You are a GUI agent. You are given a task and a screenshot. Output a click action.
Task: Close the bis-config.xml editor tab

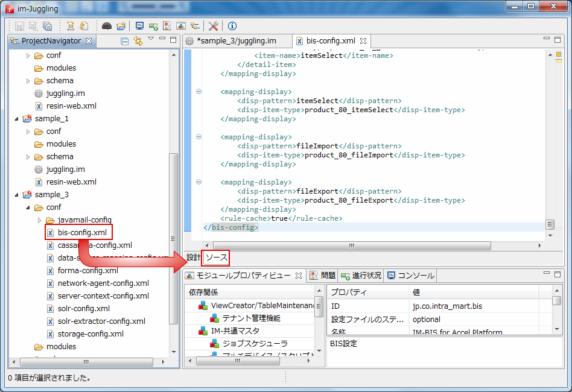pyautogui.click(x=363, y=41)
